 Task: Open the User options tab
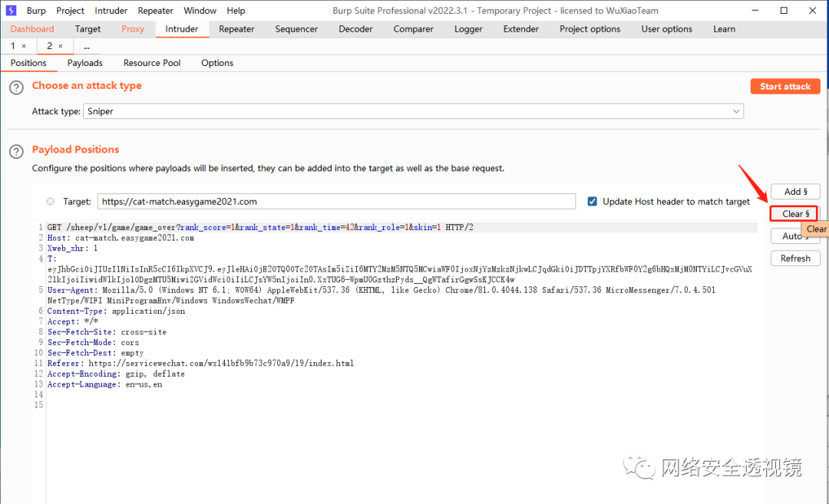pyautogui.click(x=666, y=29)
